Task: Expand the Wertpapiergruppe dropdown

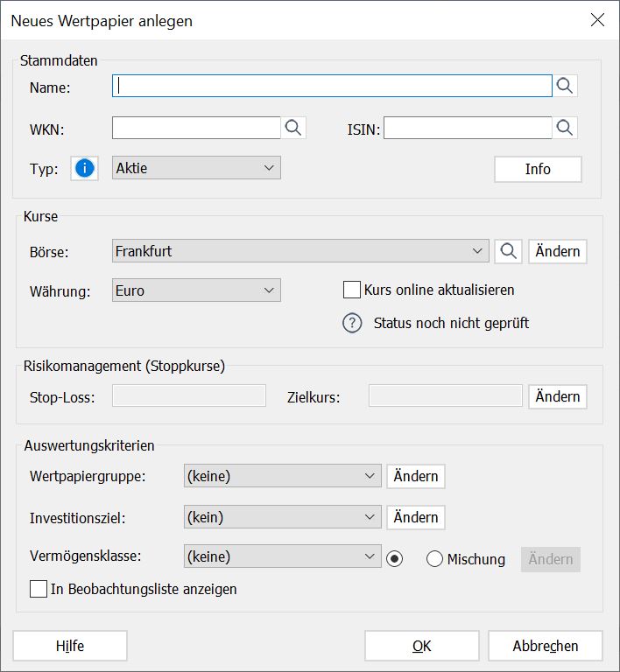Action: pos(283,476)
